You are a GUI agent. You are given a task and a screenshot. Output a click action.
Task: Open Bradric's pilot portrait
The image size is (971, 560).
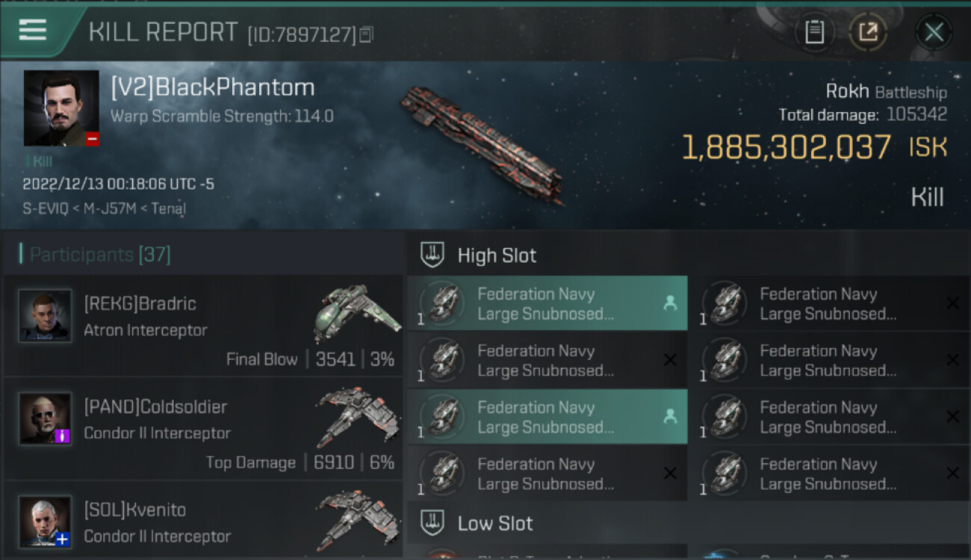(x=45, y=316)
